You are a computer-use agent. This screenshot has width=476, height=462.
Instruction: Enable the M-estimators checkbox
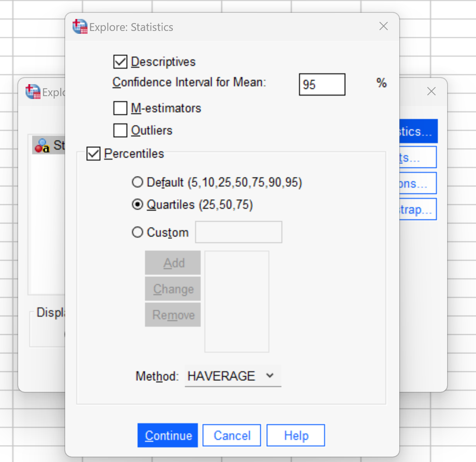(x=120, y=108)
